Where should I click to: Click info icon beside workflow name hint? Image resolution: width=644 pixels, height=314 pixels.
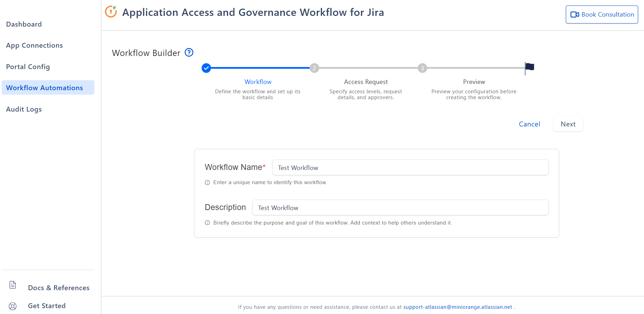tap(207, 183)
